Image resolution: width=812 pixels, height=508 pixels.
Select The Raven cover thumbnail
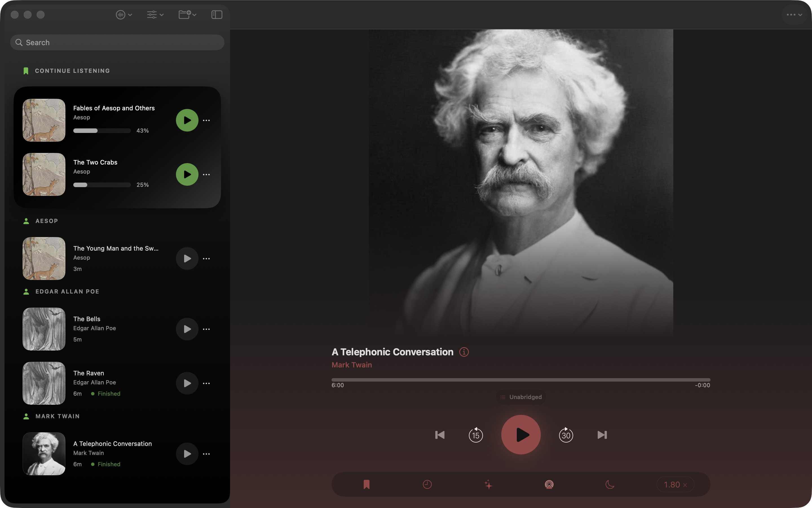(44, 383)
